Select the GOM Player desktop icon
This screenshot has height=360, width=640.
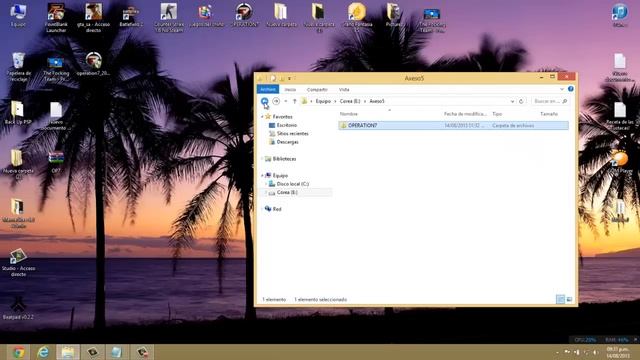620,162
